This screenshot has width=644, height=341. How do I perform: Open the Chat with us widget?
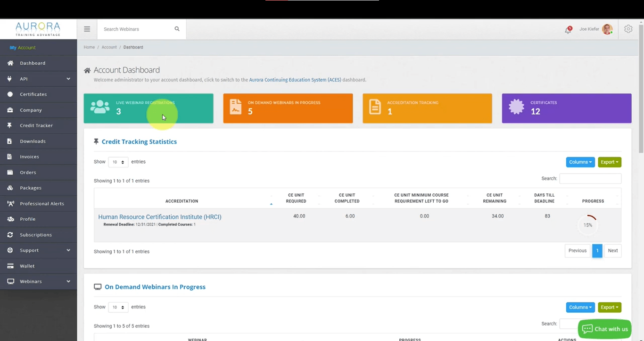click(x=605, y=329)
